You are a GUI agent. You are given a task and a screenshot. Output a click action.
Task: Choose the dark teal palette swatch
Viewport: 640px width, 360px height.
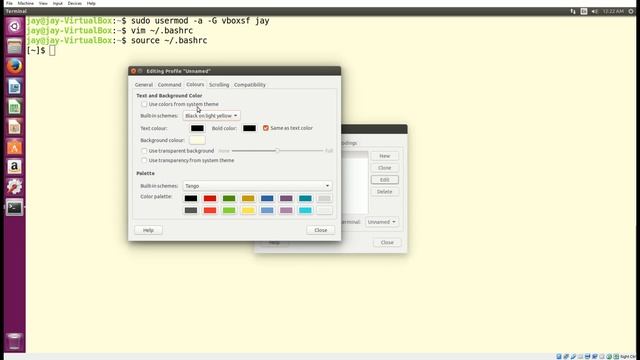[x=305, y=198]
